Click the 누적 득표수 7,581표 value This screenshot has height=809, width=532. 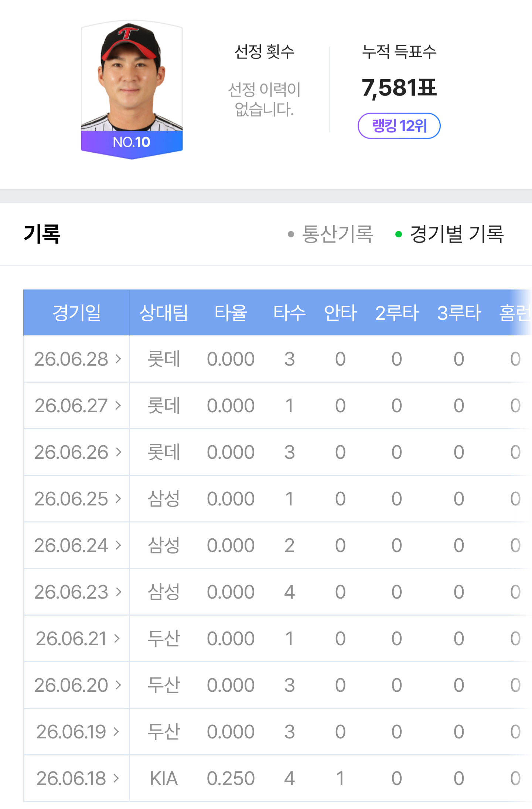[x=399, y=88]
